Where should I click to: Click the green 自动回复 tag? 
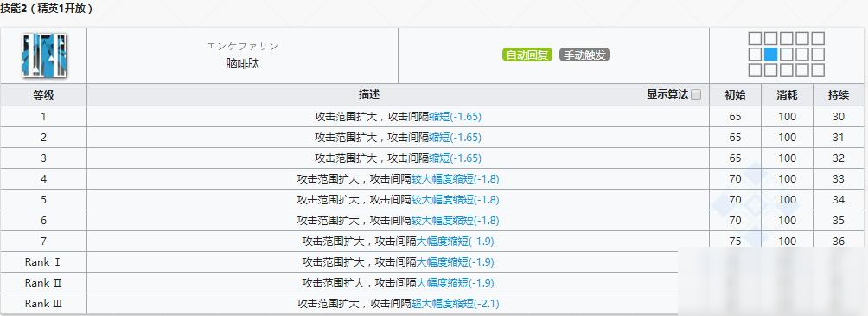coord(527,55)
